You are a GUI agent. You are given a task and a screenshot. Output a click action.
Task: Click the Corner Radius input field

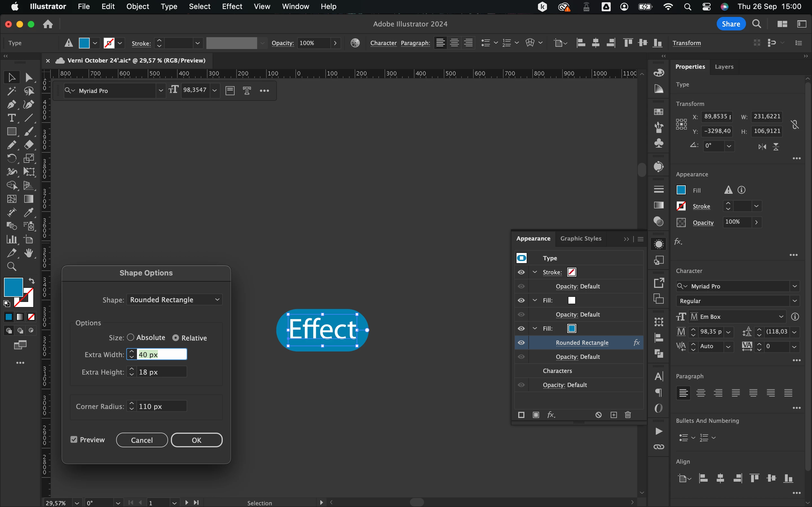tap(161, 406)
